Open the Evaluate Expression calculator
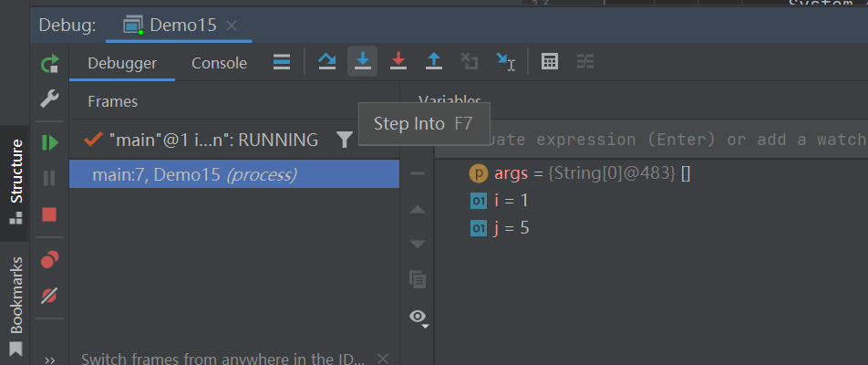The width and height of the screenshot is (868, 365). click(x=550, y=62)
